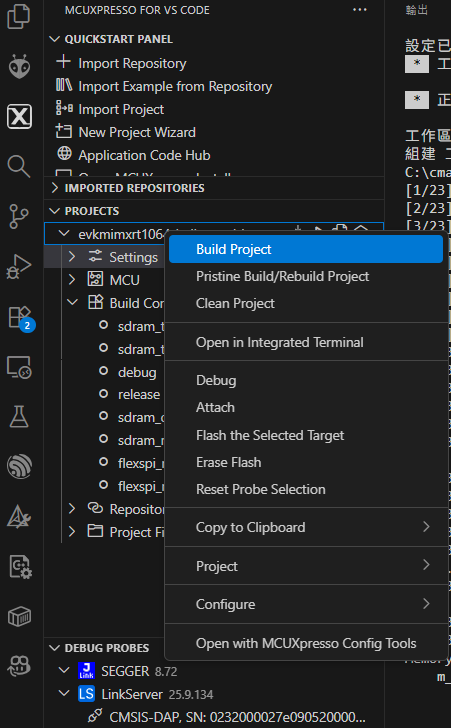This screenshot has width=451, height=728.
Task: Switch to the 輸出 output tab
Action: point(417,10)
